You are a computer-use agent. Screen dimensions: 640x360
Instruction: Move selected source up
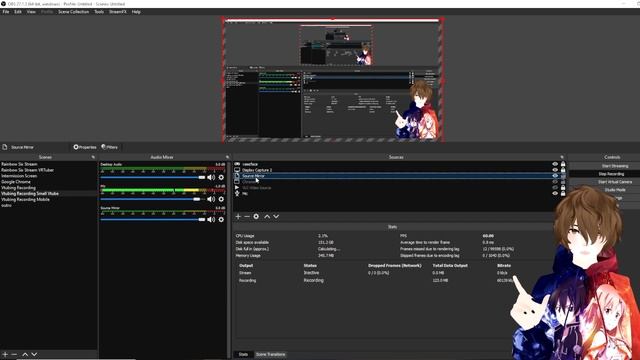pos(267,216)
